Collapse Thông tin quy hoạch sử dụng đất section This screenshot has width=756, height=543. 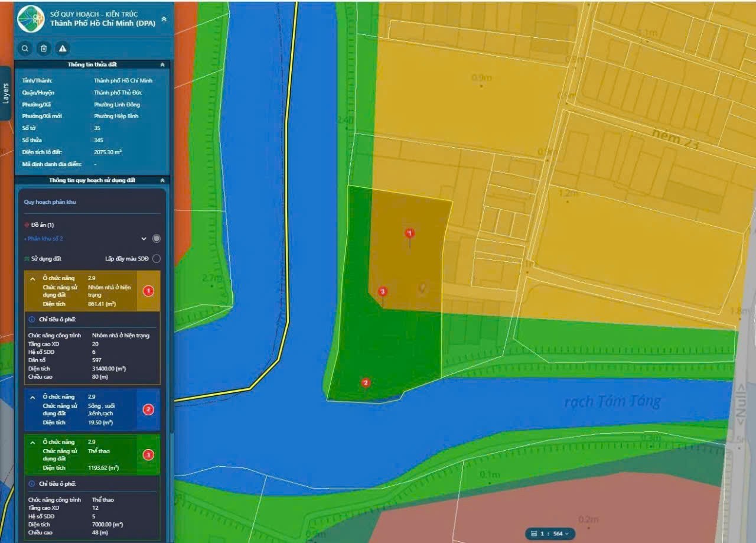tap(162, 180)
